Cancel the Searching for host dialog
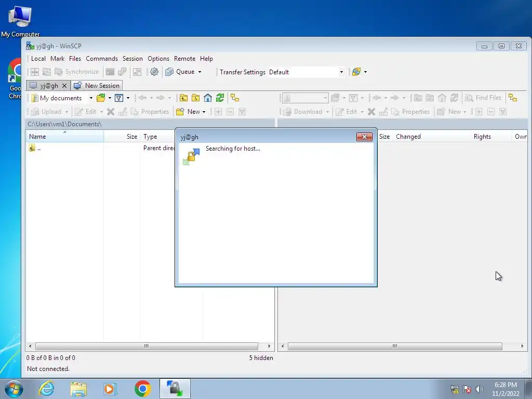 pyautogui.click(x=364, y=137)
